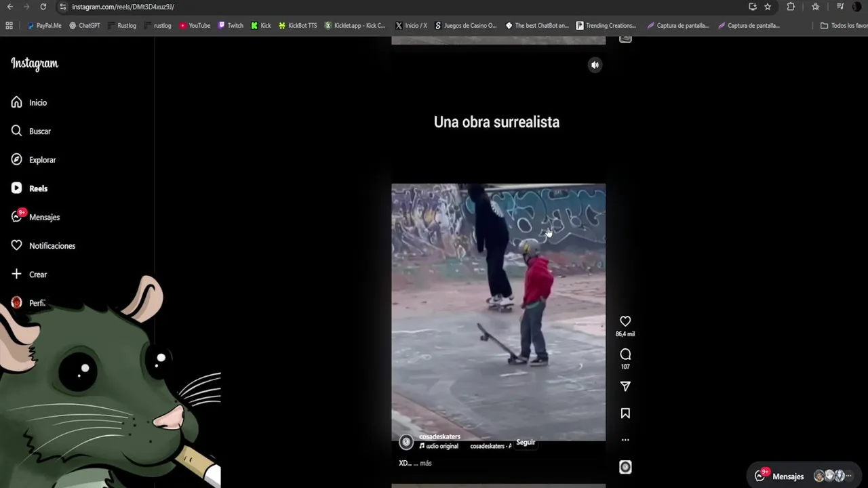Screen dimensions: 868x488
Task: Share the reel via the paper plane icon
Action: click(625, 386)
